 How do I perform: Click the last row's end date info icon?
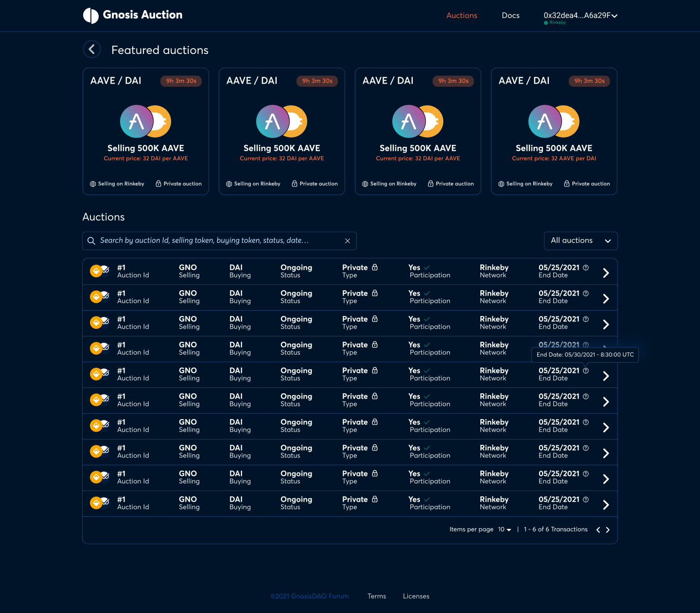point(586,499)
